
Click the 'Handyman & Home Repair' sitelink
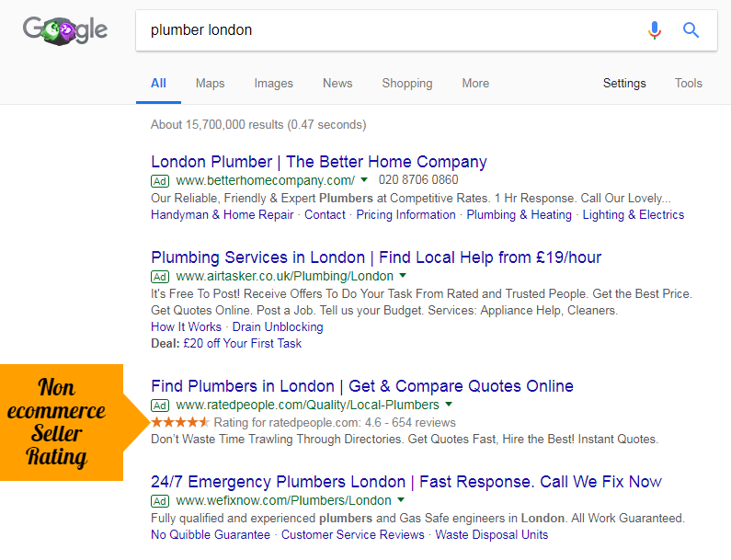[223, 215]
